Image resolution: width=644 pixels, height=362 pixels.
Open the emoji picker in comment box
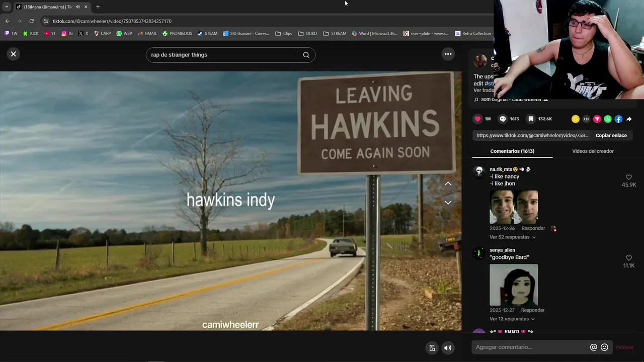(605, 347)
